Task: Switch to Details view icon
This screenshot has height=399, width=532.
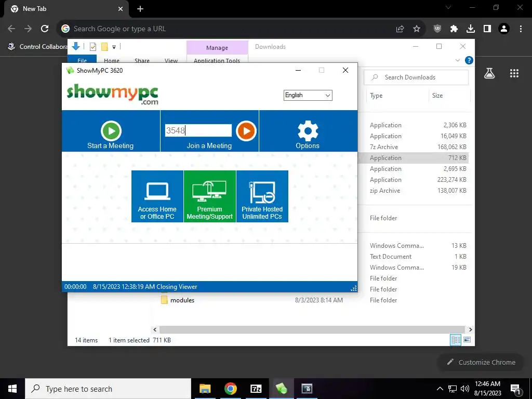Action: point(456,340)
